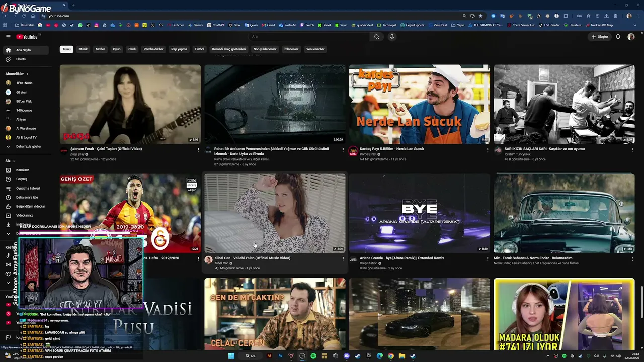Open the Ariana Grande bye remix thumbnail
Viewport: 644px width, 362px height.
click(420, 213)
